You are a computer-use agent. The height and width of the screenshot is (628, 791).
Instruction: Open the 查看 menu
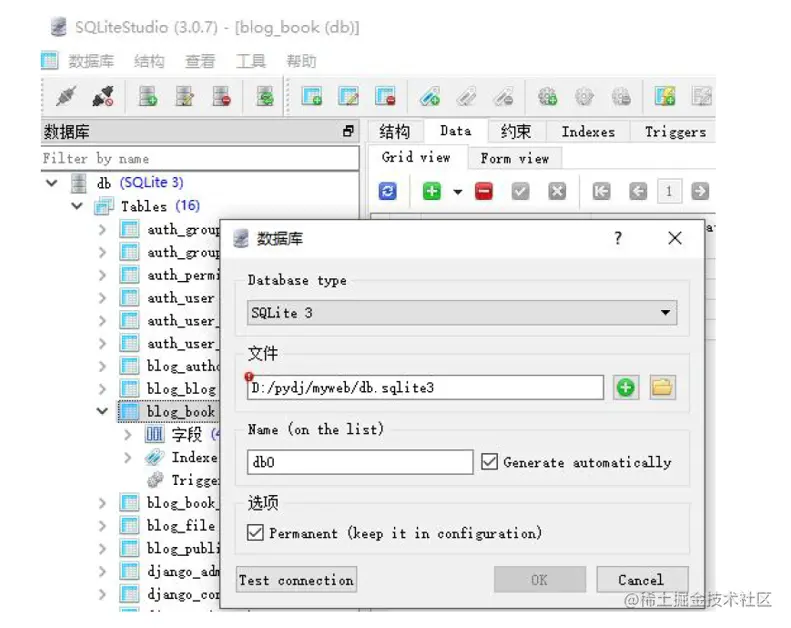click(x=200, y=61)
